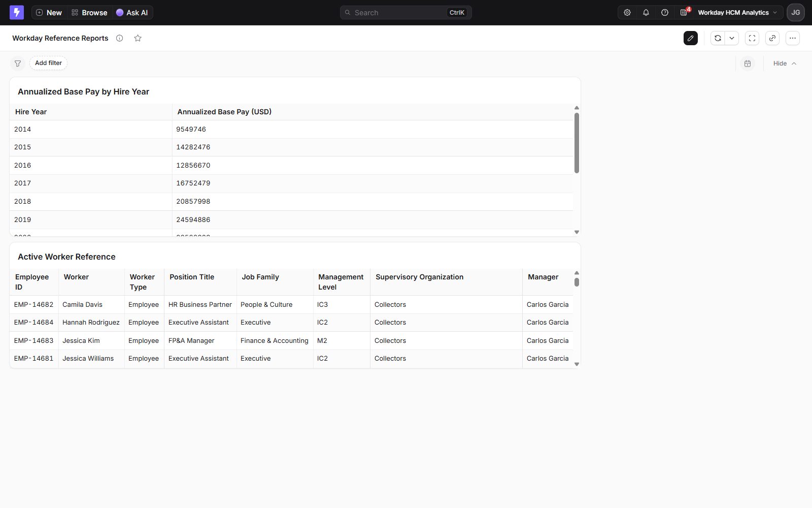Open Ask AI assistant
The height and width of the screenshot is (508, 812).
click(x=132, y=13)
